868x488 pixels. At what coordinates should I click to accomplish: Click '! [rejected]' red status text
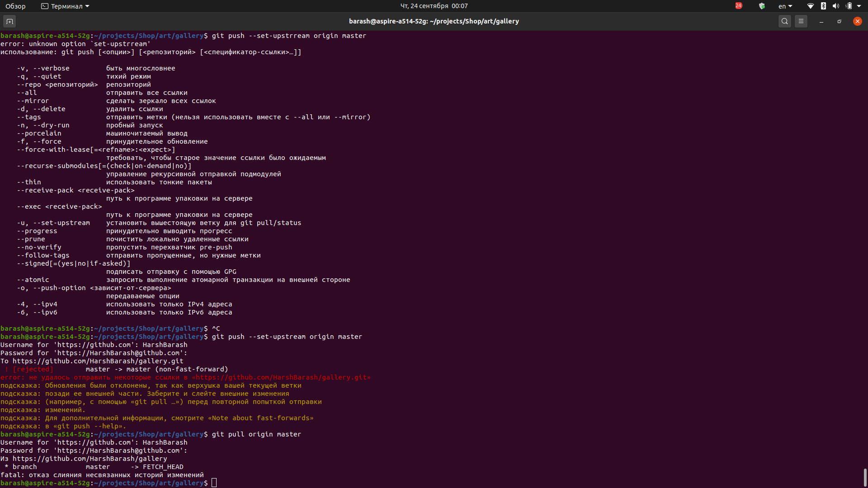[x=29, y=369]
